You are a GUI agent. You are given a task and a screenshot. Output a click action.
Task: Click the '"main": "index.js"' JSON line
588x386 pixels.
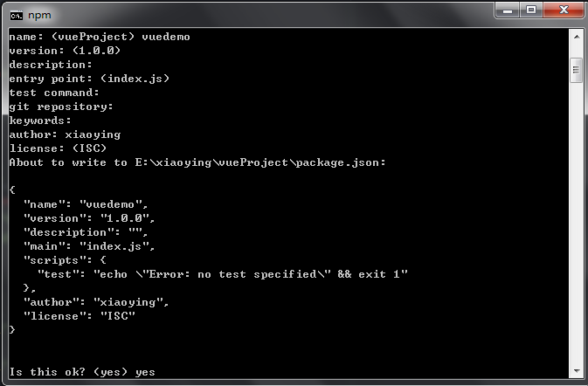pyautogui.click(x=89, y=246)
